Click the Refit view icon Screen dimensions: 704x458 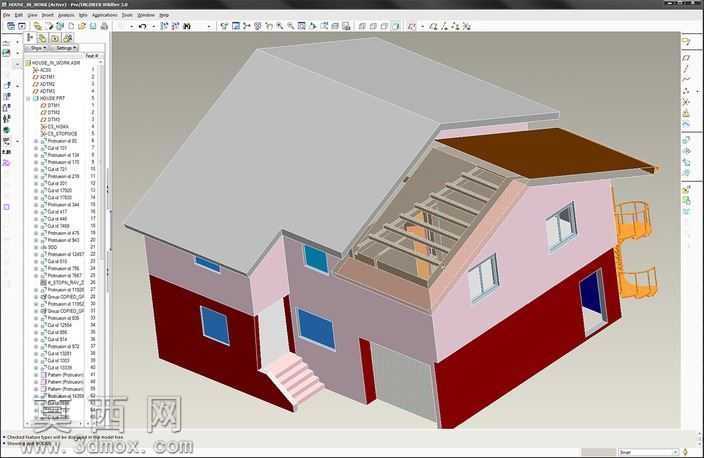point(302,26)
